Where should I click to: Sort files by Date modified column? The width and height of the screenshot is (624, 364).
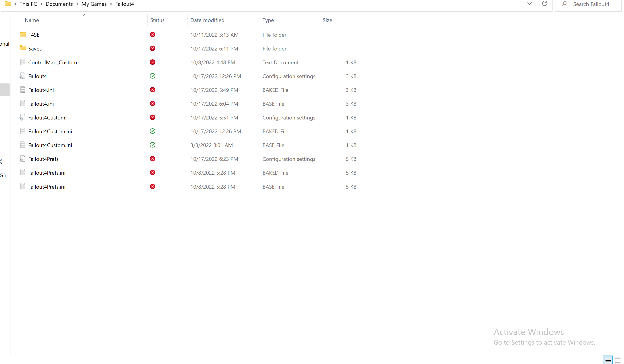tap(207, 20)
